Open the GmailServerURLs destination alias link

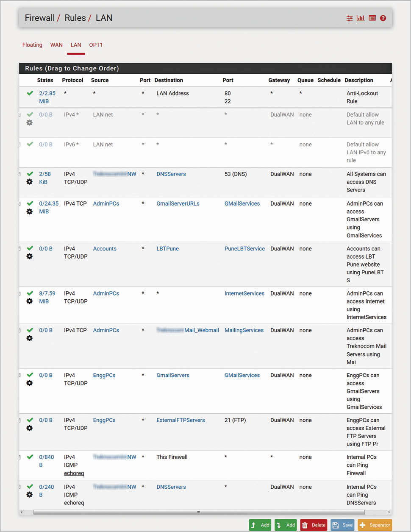click(178, 203)
